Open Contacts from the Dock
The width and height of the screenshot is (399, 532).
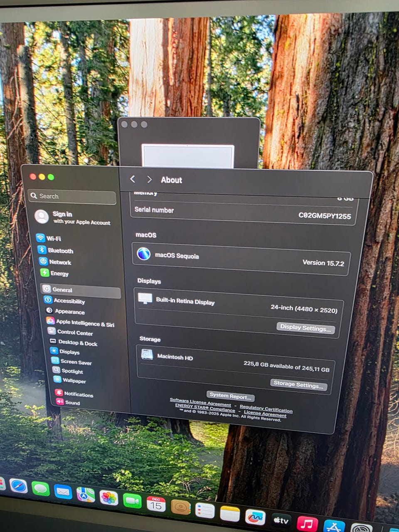point(180,507)
